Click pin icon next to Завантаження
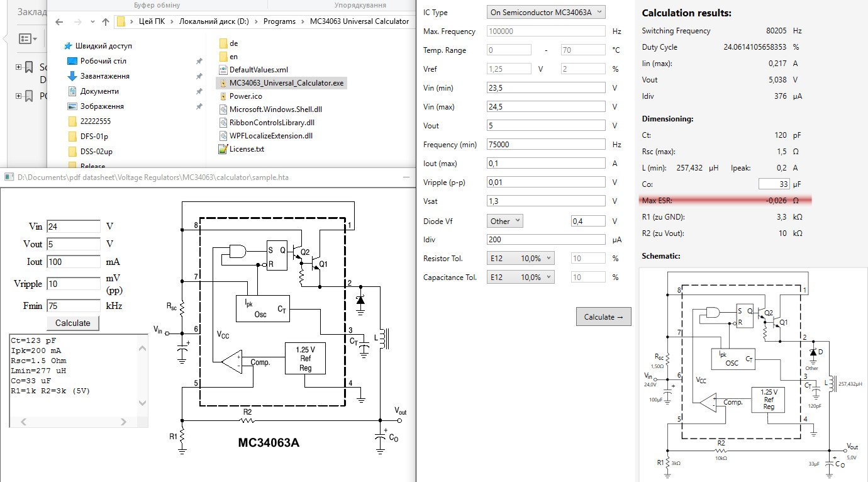The height and width of the screenshot is (482, 868). point(199,76)
